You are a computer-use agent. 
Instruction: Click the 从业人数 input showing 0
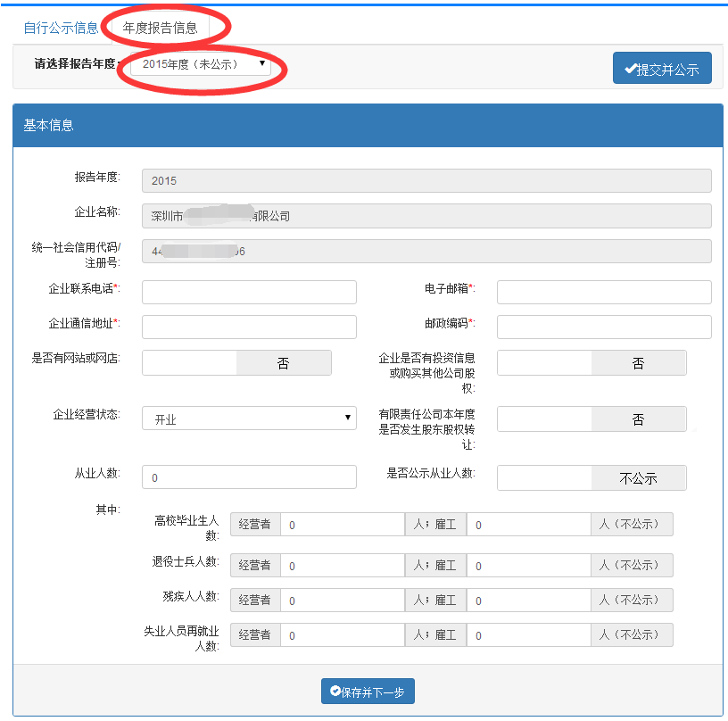pyautogui.click(x=248, y=477)
